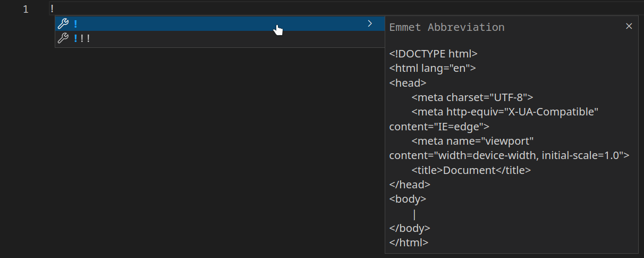This screenshot has width=644, height=258.
Task: Click the closing </head> tag in the preview
Action: 410,185
